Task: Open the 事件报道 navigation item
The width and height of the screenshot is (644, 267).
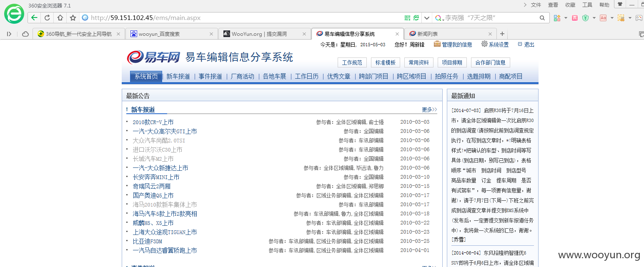Action: (x=210, y=76)
